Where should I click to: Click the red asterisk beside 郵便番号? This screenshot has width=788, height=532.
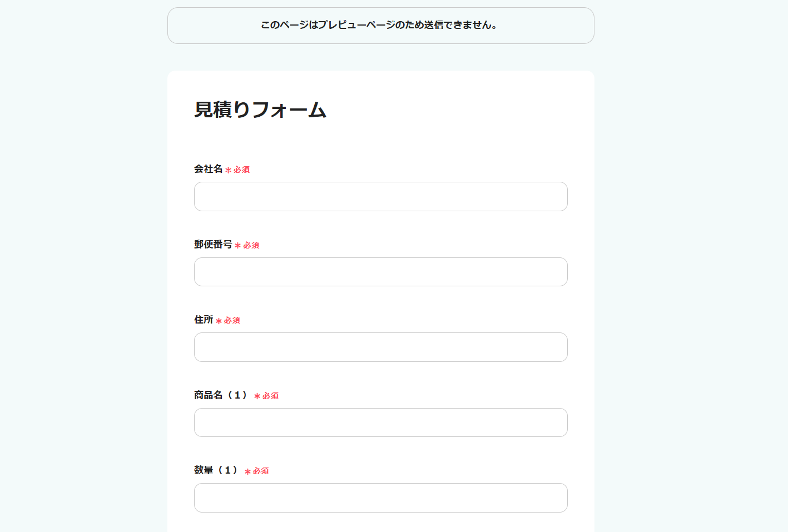(x=237, y=246)
